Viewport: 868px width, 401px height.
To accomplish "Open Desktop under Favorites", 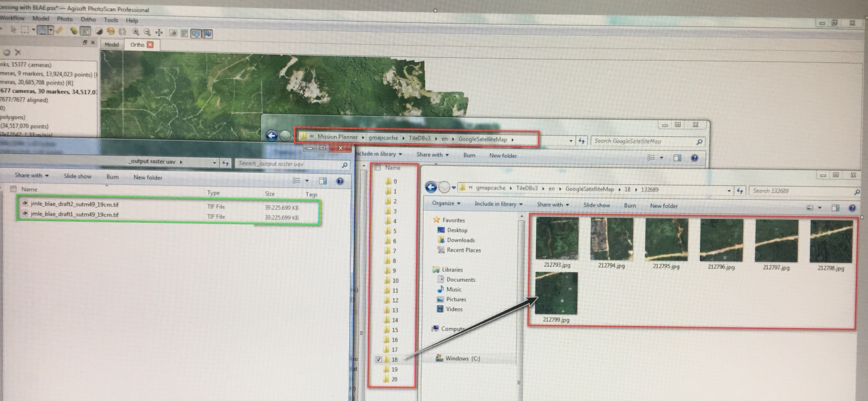I will [x=452, y=230].
